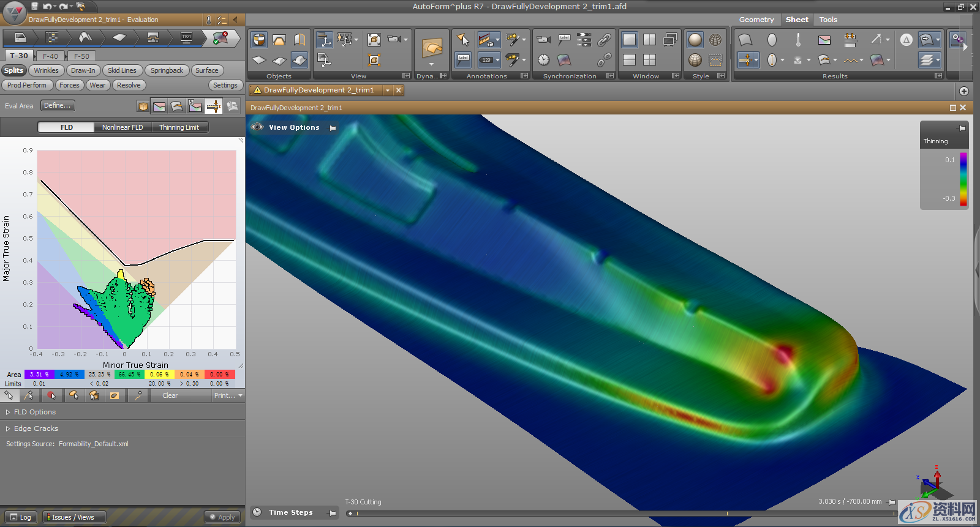
Task: Toggle the View Options eye icon
Action: (257, 127)
